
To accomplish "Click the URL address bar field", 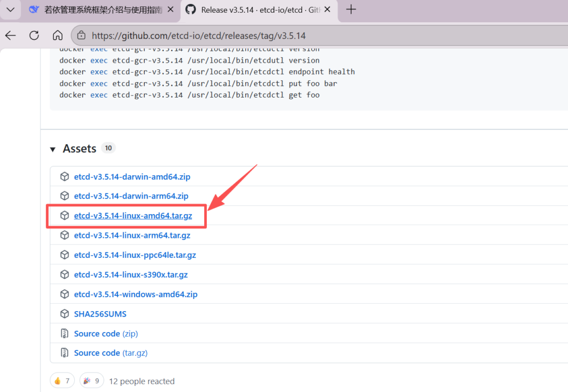I will pyautogui.click(x=277, y=35).
